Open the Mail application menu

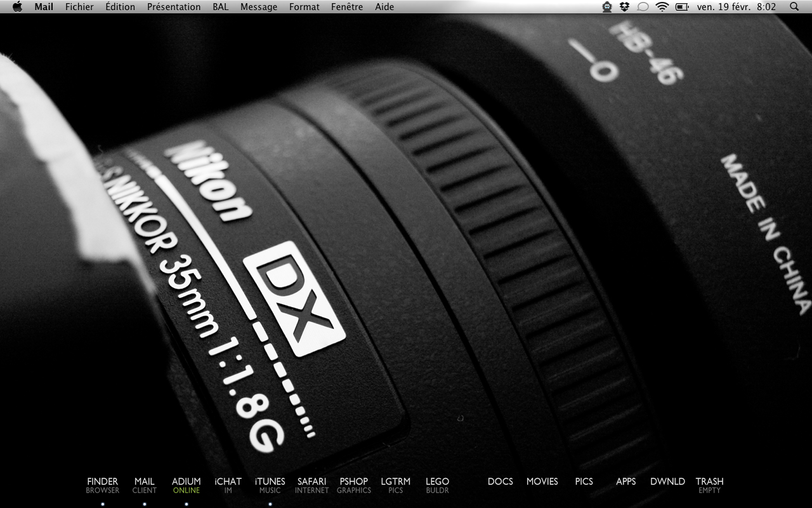(44, 7)
